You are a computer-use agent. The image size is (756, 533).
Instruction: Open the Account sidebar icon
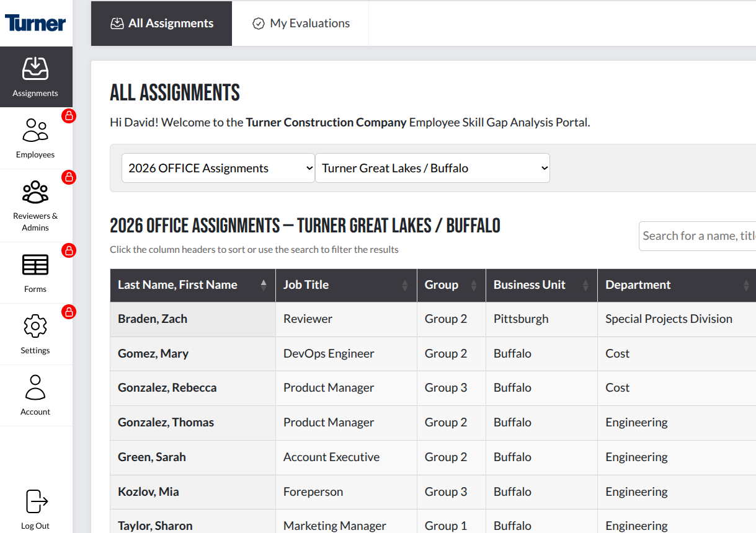pos(35,387)
